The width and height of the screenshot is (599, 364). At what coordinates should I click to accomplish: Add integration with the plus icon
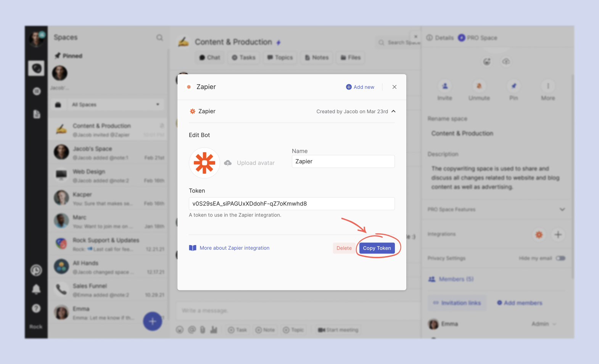click(x=558, y=235)
